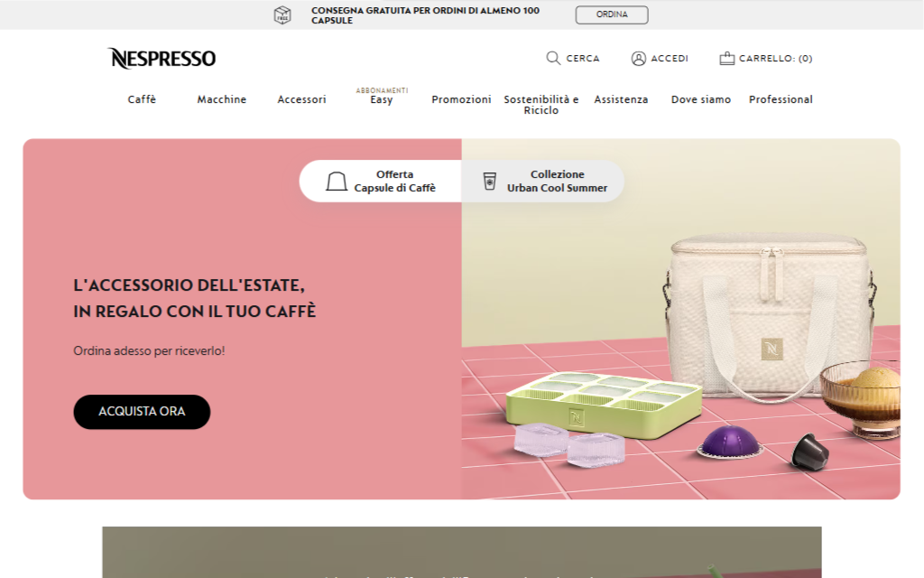Click the black Original capsule image
Image resolution: width=924 pixels, height=578 pixels.
tap(810, 452)
